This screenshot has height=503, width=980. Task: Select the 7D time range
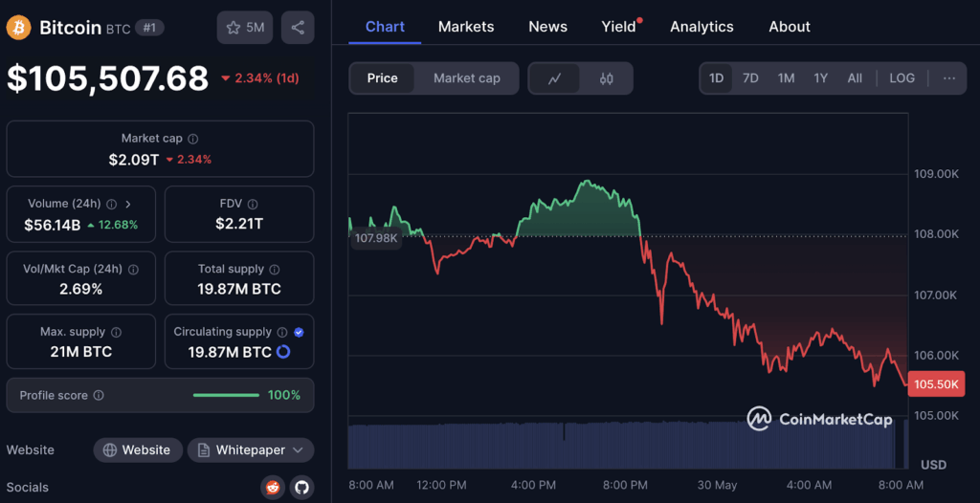[x=750, y=78]
